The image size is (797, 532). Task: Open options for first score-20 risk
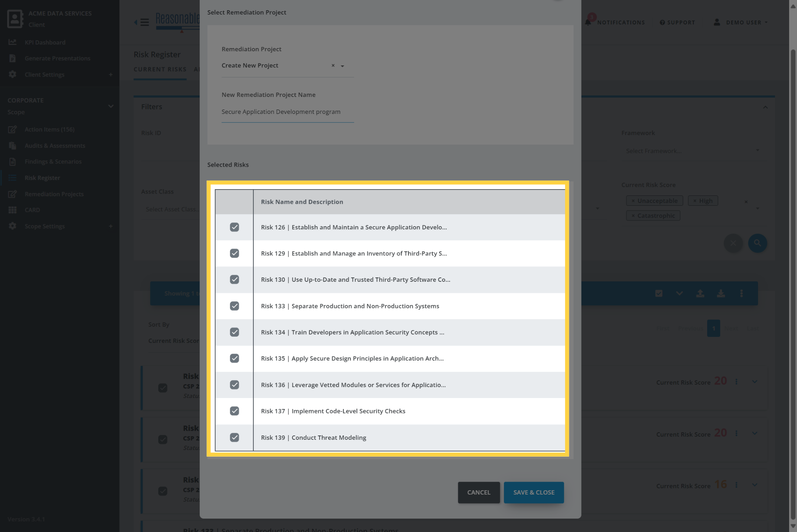(x=736, y=381)
